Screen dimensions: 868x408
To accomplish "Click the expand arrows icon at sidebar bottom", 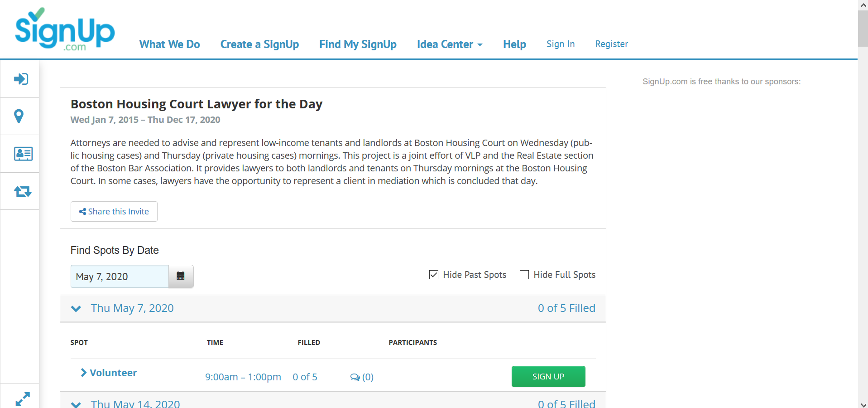I will (x=22, y=398).
